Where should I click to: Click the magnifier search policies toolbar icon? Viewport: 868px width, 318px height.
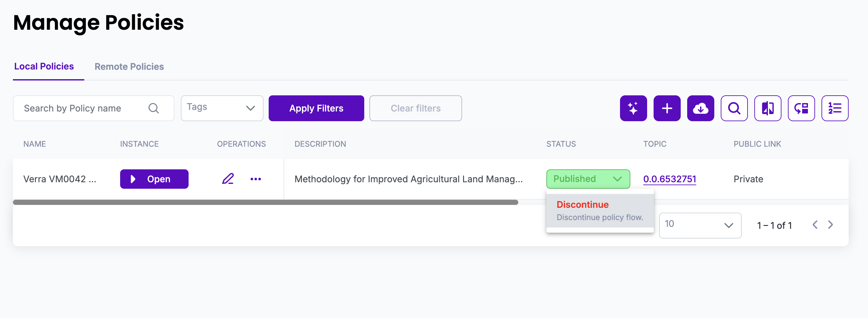click(734, 108)
